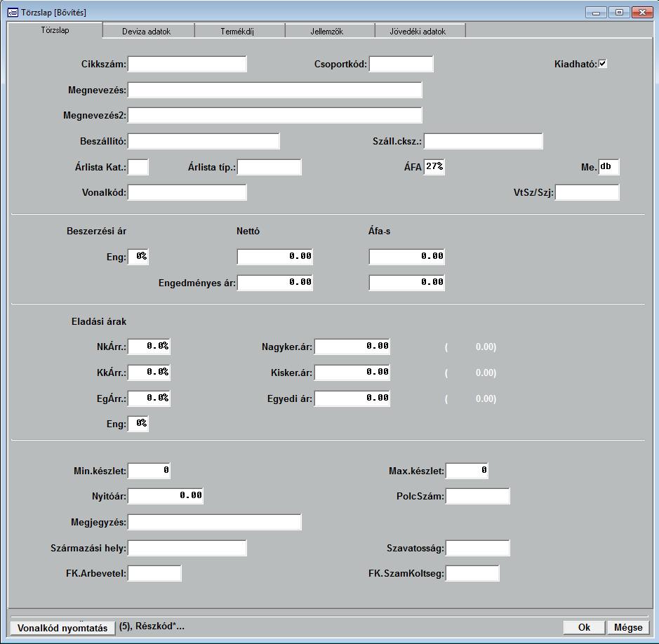Click the Nyitóár field
The height and width of the screenshot is (644, 659).
tap(166, 496)
